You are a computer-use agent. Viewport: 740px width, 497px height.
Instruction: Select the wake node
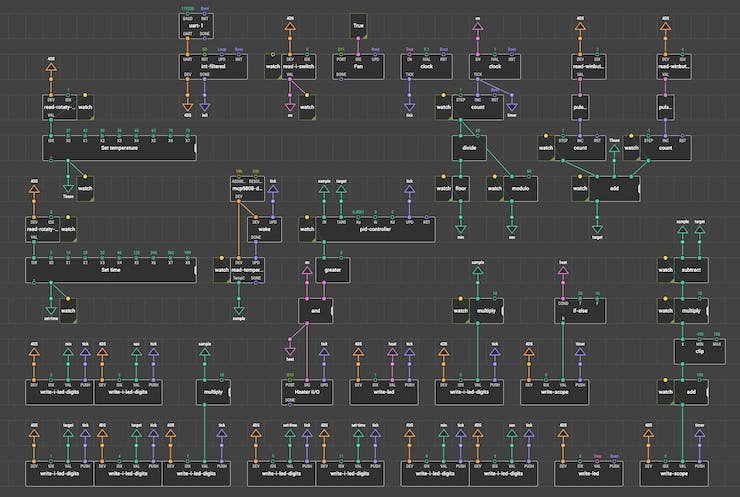(x=264, y=229)
